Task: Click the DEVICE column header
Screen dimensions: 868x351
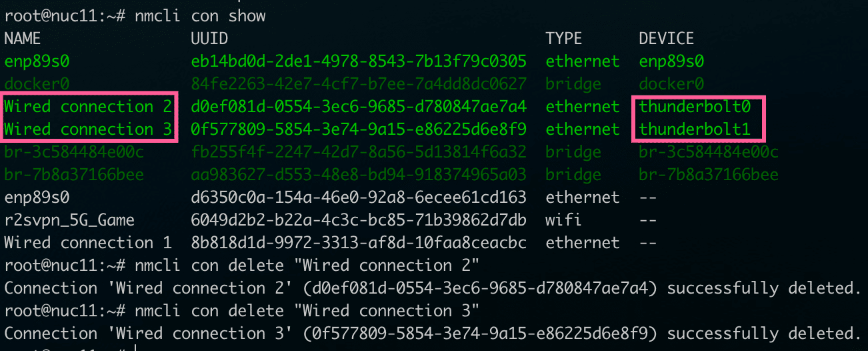Action: pos(667,38)
